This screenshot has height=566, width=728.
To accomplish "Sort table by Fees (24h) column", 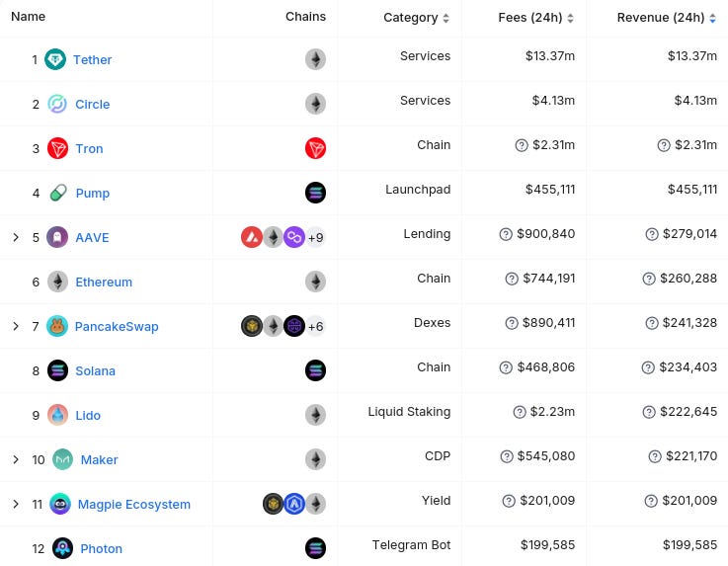I will point(535,18).
